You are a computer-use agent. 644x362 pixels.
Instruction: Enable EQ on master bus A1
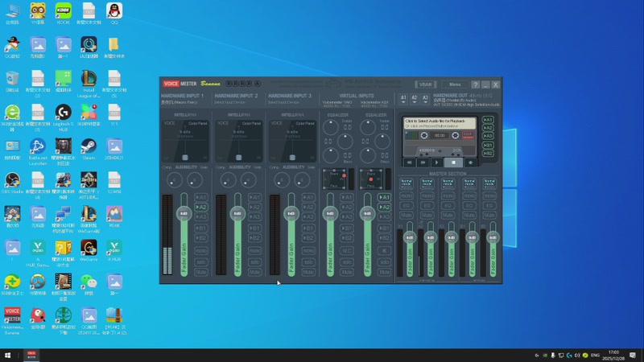407,205
